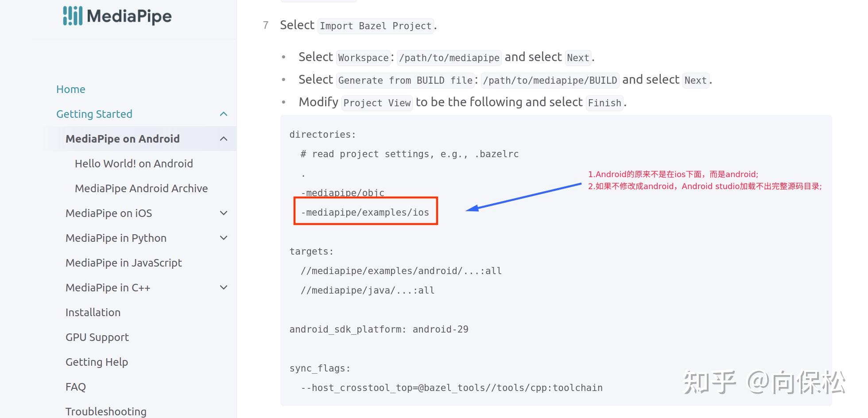The image size is (868, 418).
Task: Open Hello World! on Android page
Action: [134, 164]
